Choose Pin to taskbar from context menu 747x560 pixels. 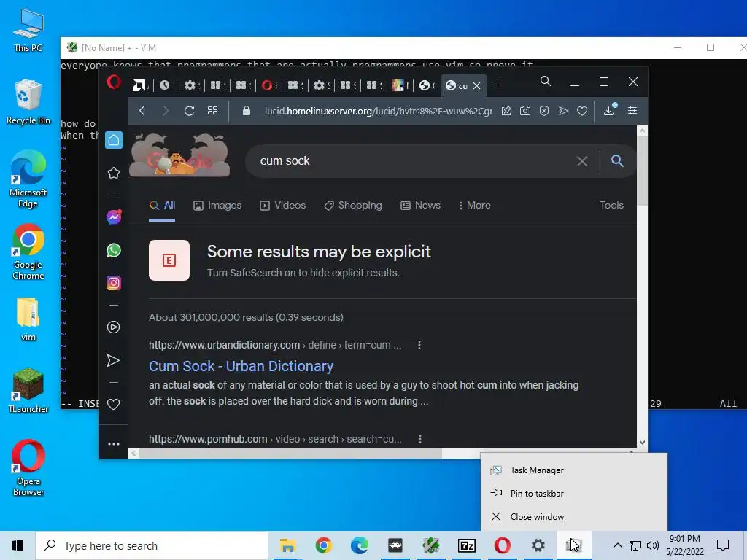click(x=573, y=494)
